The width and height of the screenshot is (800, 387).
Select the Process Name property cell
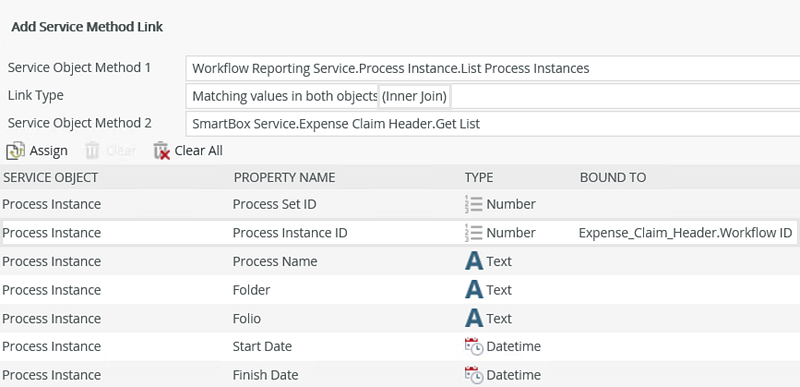click(x=275, y=262)
